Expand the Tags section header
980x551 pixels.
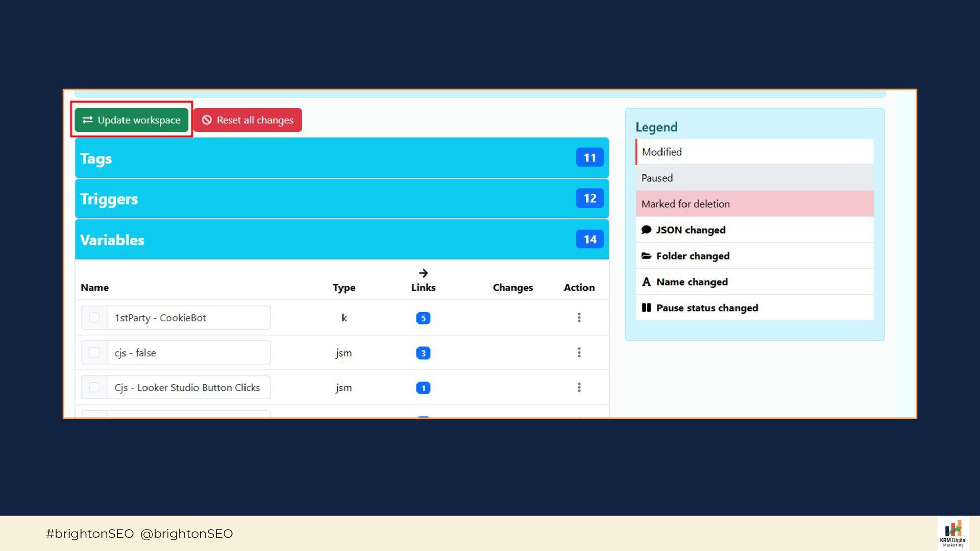point(327,158)
